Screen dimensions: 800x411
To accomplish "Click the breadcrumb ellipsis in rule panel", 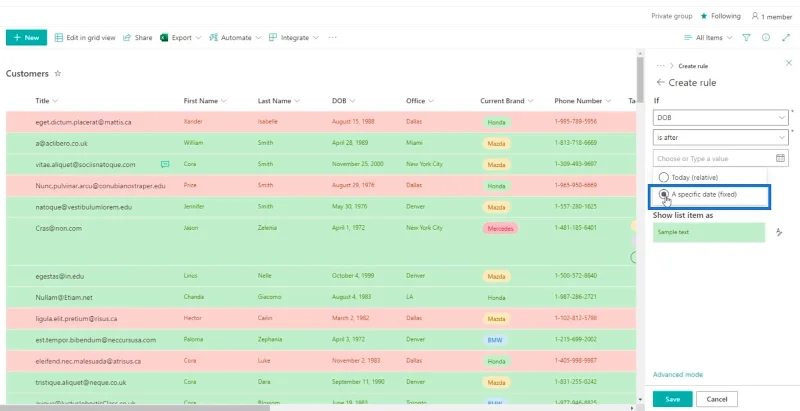I will click(661, 66).
